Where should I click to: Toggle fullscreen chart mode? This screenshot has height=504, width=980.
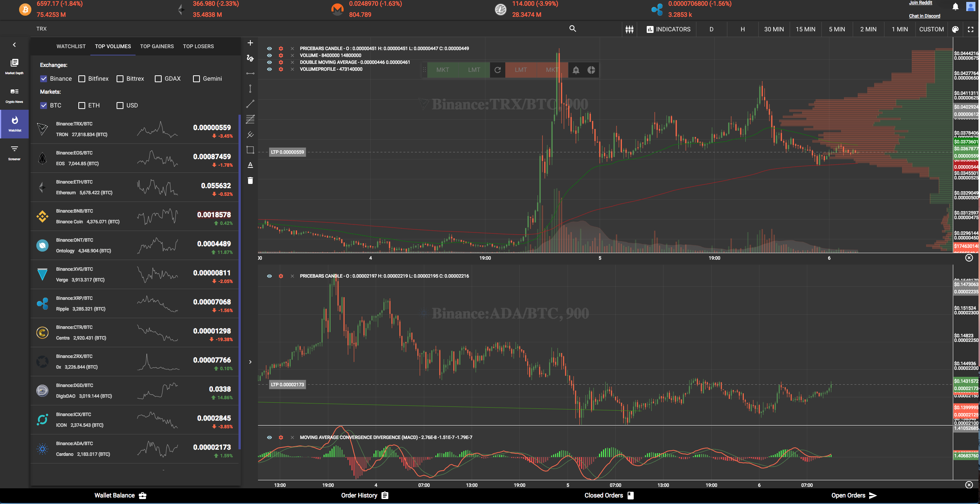tap(970, 29)
